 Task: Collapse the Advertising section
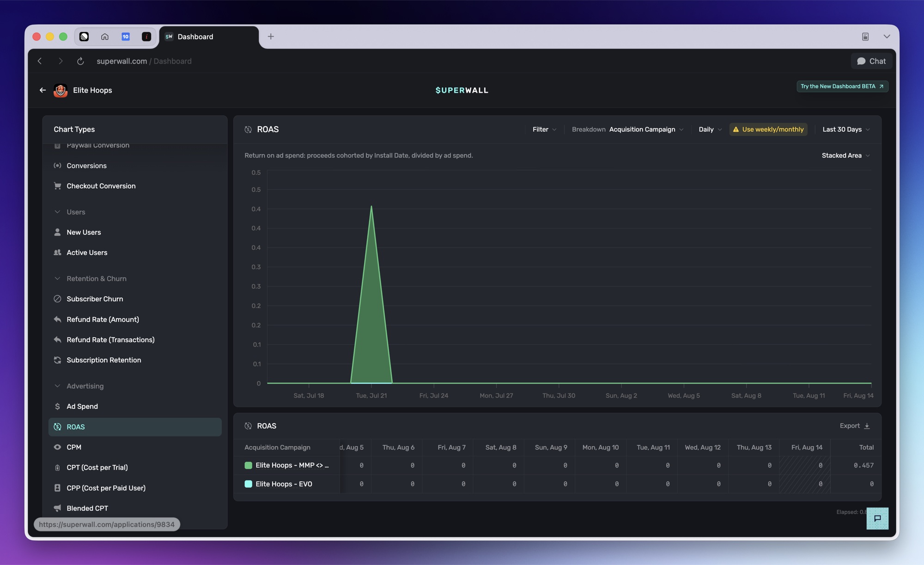point(57,386)
